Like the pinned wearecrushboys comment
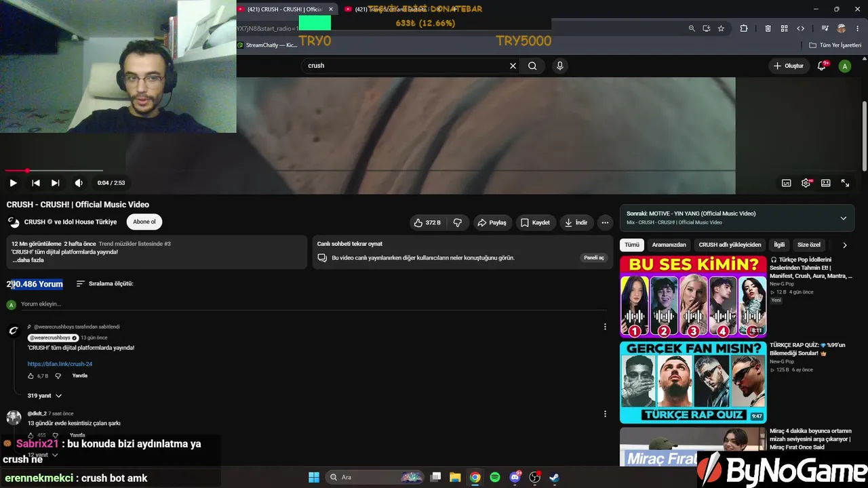The height and width of the screenshot is (488, 868). (x=31, y=376)
